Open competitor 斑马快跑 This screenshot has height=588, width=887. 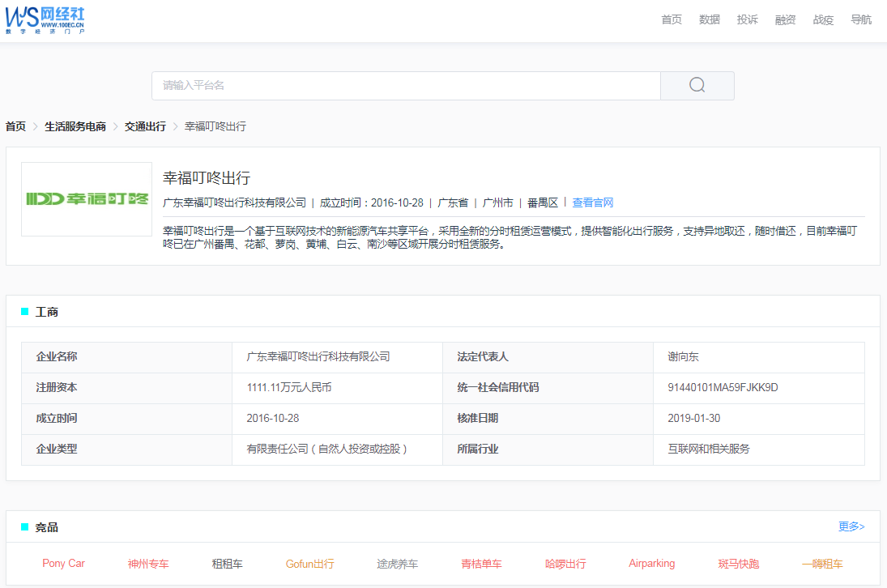click(739, 564)
